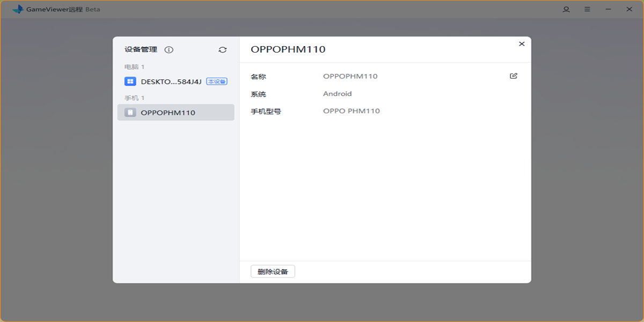Click the phone icon beside OPPOPHM110

[130, 113]
